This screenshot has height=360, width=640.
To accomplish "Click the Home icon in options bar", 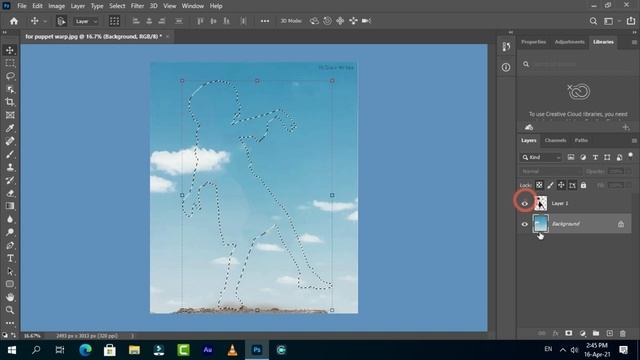I will [x=14, y=21].
